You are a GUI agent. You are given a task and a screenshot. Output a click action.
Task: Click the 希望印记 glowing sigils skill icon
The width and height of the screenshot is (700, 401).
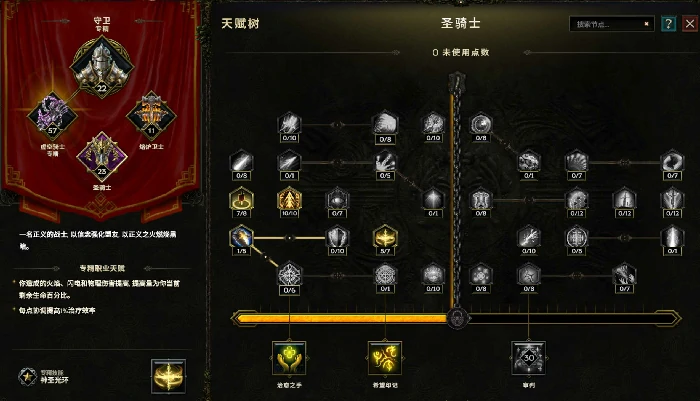[x=385, y=358]
